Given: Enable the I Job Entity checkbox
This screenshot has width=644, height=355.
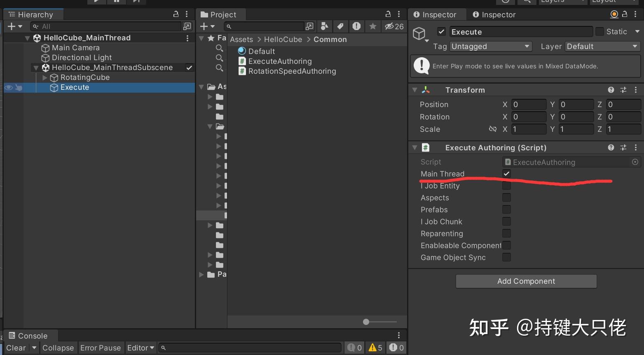Looking at the screenshot, I should click(506, 185).
